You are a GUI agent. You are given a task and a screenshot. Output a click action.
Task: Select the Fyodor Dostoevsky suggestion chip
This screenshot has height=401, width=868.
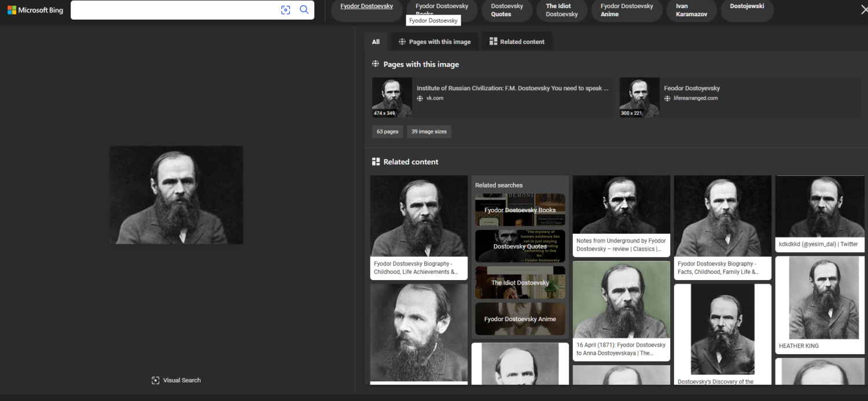366,10
